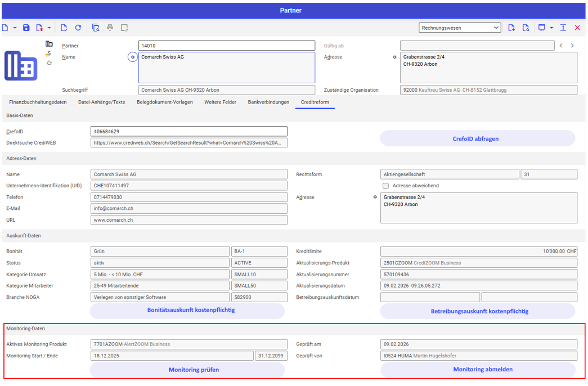Click the hierarchy tree toolbar icon
Image resolution: width=588 pixels, height=386 pixels.
[x=110, y=28]
